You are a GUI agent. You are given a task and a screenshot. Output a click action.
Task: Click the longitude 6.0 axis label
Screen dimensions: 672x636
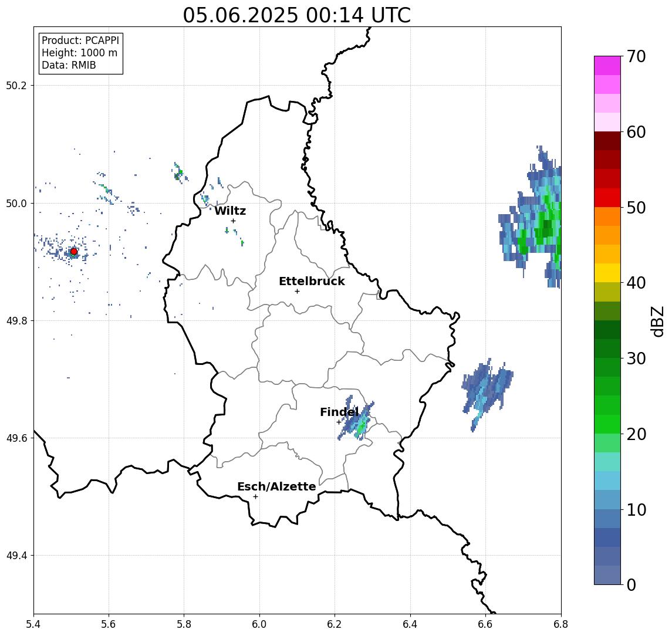(260, 624)
